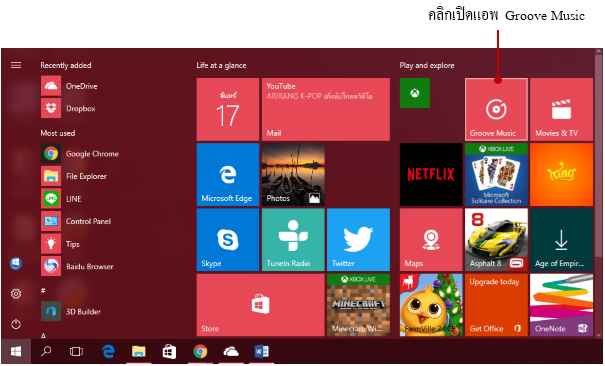This screenshot has height=366, width=605.
Task: Launch the Asphalt 8 tile
Action: tap(496, 240)
